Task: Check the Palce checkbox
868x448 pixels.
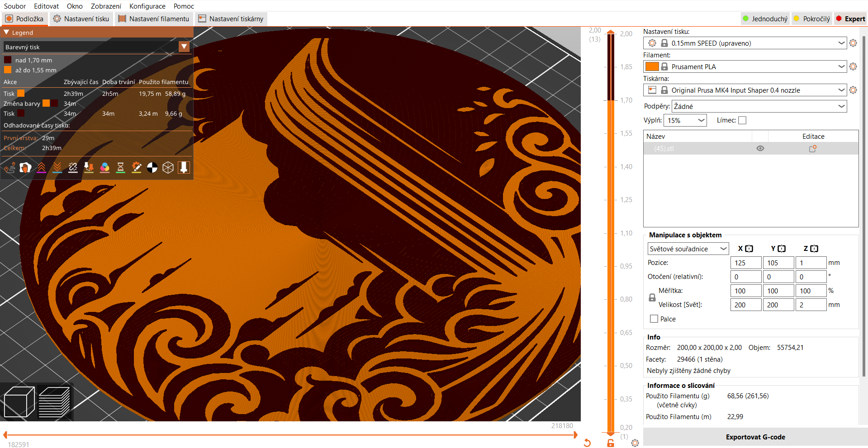Action: [x=654, y=319]
